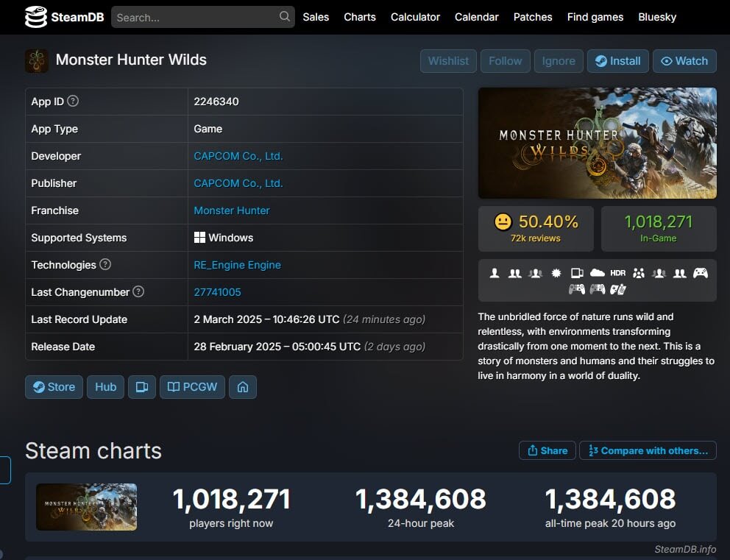
Task: Open the PCGW button
Action: pos(192,387)
